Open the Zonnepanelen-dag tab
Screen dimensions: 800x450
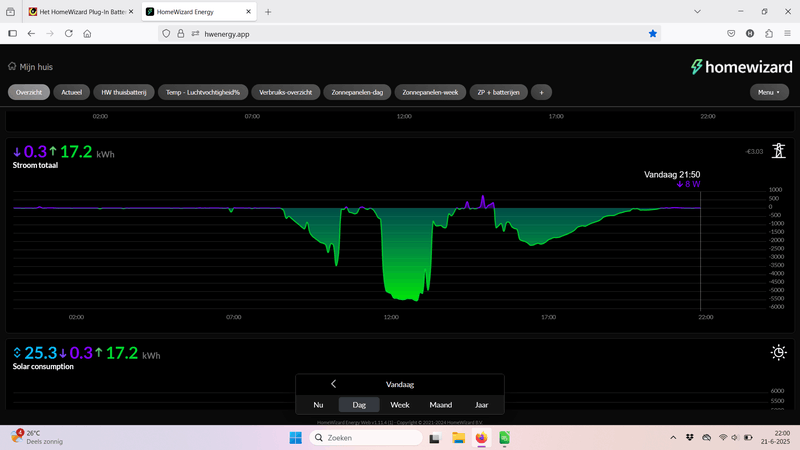[x=357, y=92]
